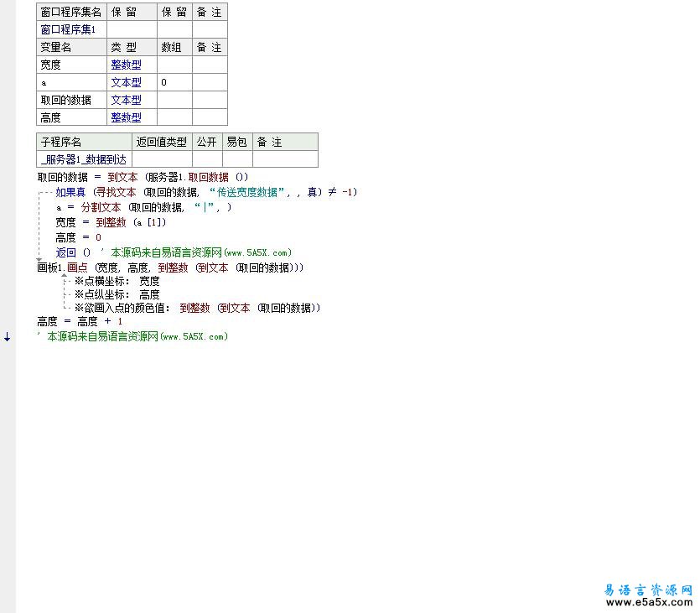
Task: Click the array value 0 in row a
Action: coord(163,82)
